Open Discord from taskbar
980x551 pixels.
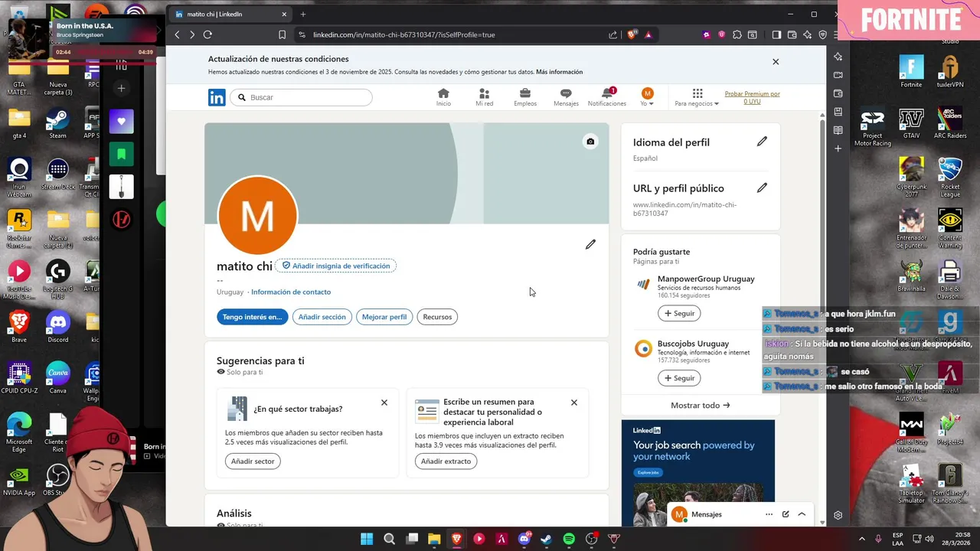[524, 539]
